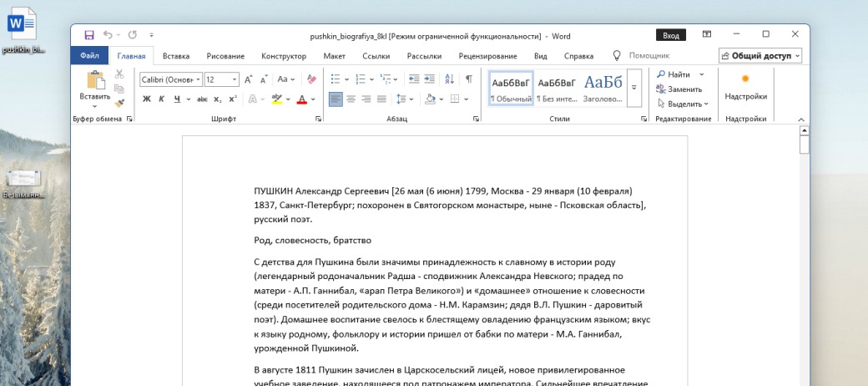Click the Clear Formatting eraser icon
The width and height of the screenshot is (868, 386).
coord(311,79)
